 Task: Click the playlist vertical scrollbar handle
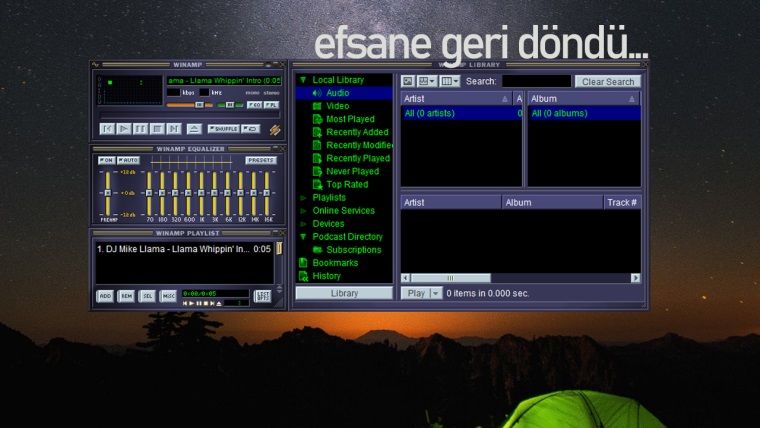(x=279, y=249)
